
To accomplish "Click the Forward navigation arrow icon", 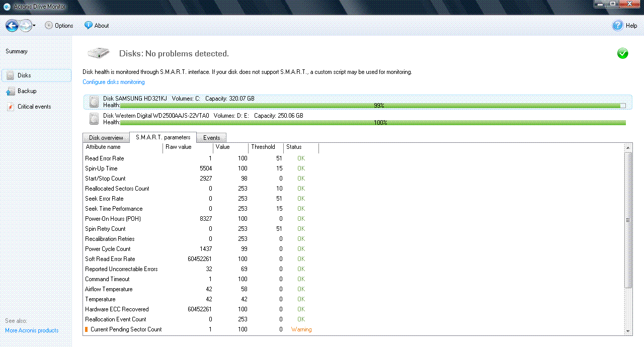I will coord(26,25).
